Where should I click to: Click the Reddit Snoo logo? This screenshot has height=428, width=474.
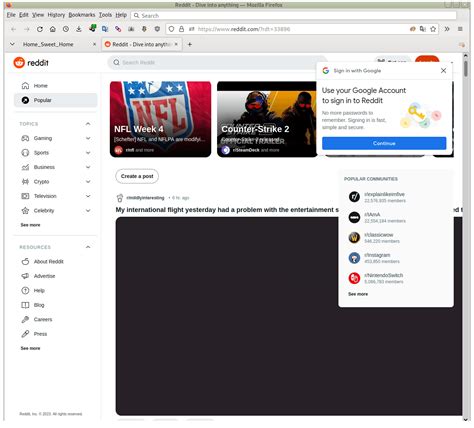click(x=19, y=62)
